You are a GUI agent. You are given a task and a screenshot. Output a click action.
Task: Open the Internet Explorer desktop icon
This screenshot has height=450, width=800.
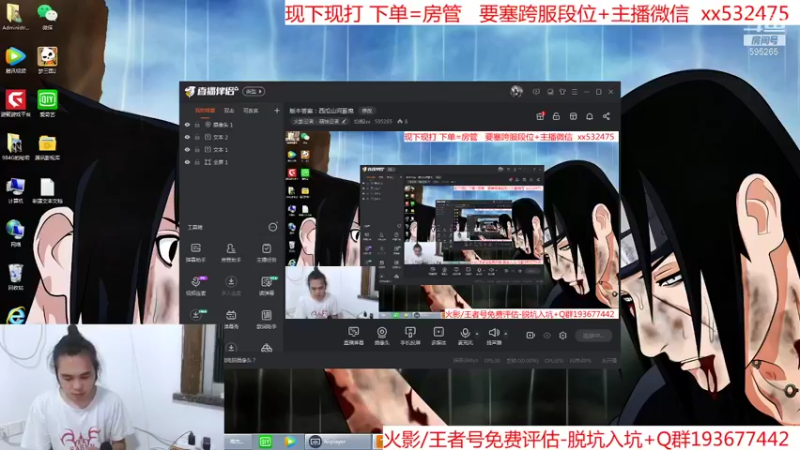click(x=15, y=316)
